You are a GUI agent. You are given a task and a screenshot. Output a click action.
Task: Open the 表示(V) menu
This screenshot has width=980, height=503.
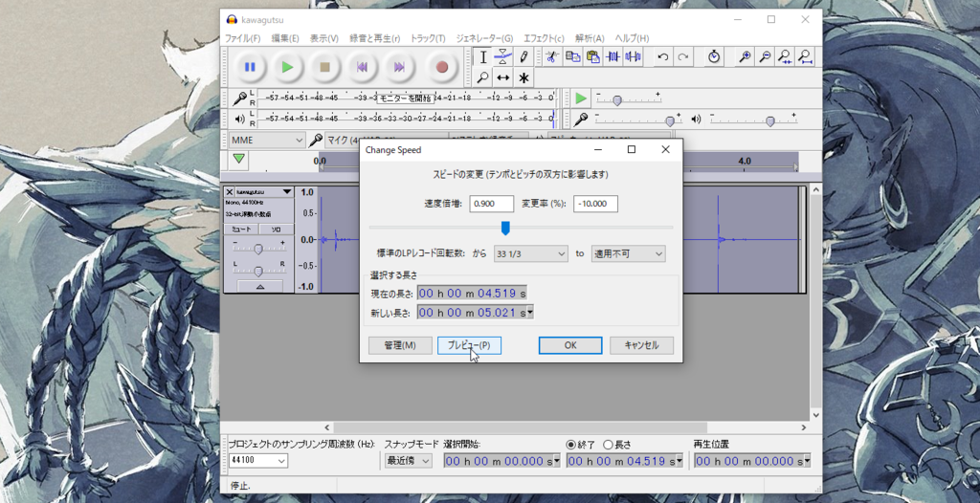point(323,38)
